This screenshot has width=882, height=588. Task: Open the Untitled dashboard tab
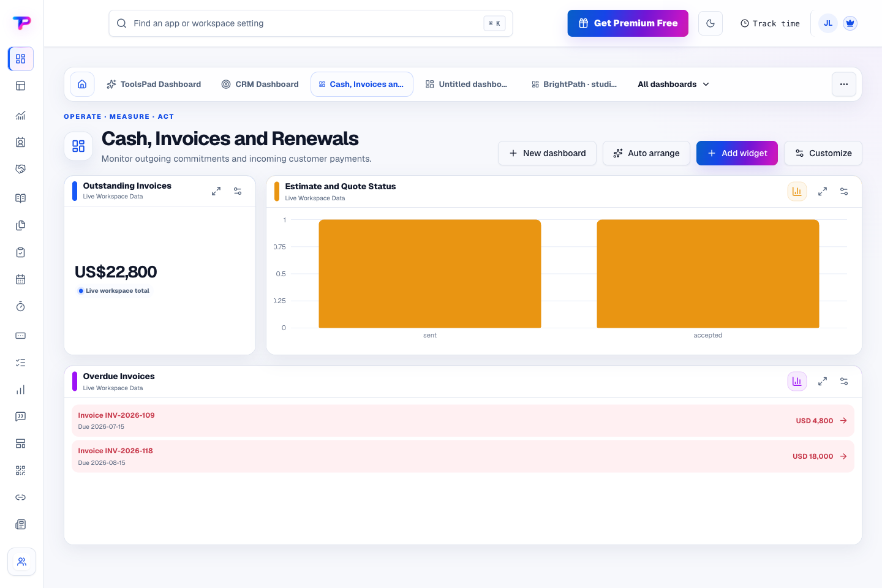467,84
